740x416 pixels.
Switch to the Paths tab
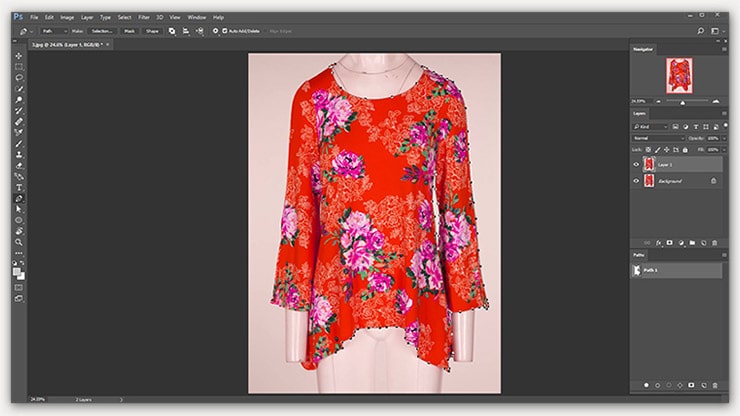639,255
